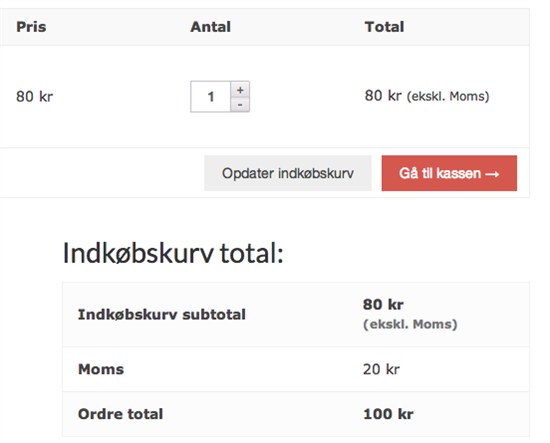Viewport: 550px width, 443px height.
Task: Click the line total 80 kr (ekskl. Moms)
Action: (x=427, y=96)
